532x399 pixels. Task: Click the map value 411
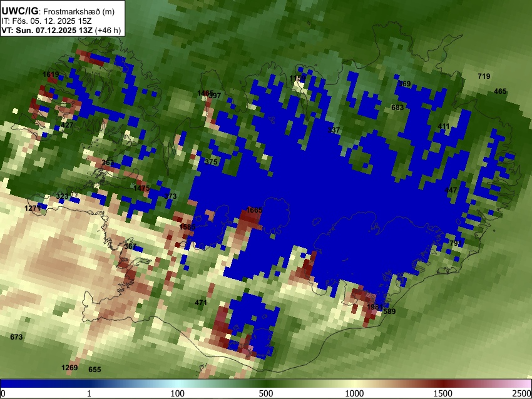click(x=444, y=126)
